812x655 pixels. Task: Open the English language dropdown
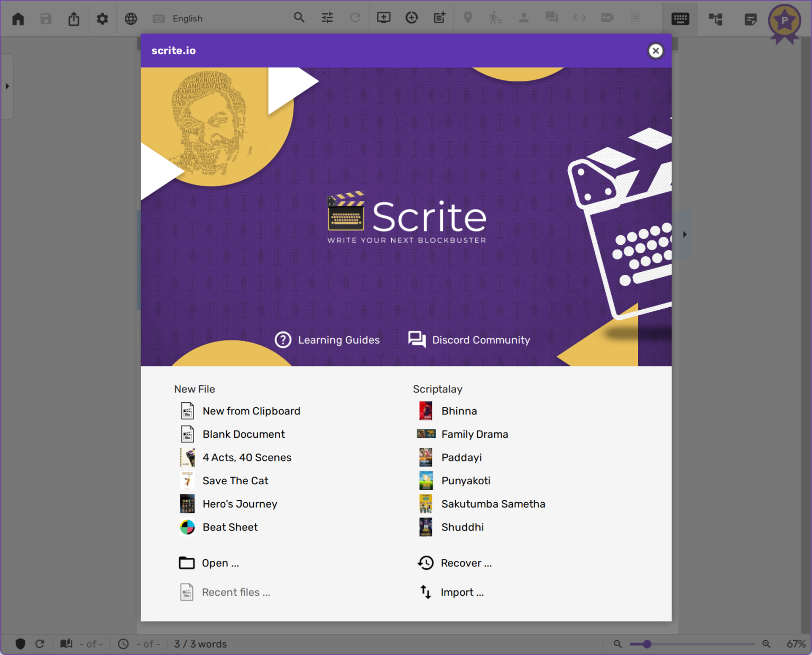(x=187, y=18)
